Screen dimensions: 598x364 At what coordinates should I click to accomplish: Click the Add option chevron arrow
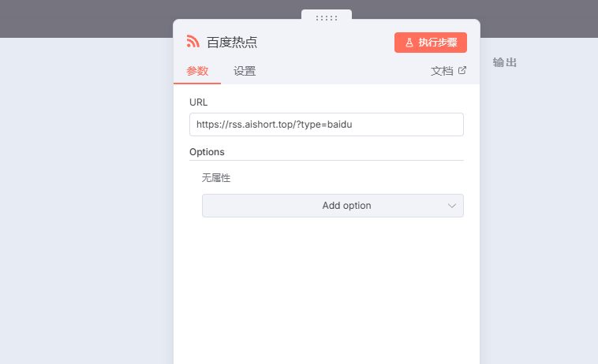click(x=452, y=206)
